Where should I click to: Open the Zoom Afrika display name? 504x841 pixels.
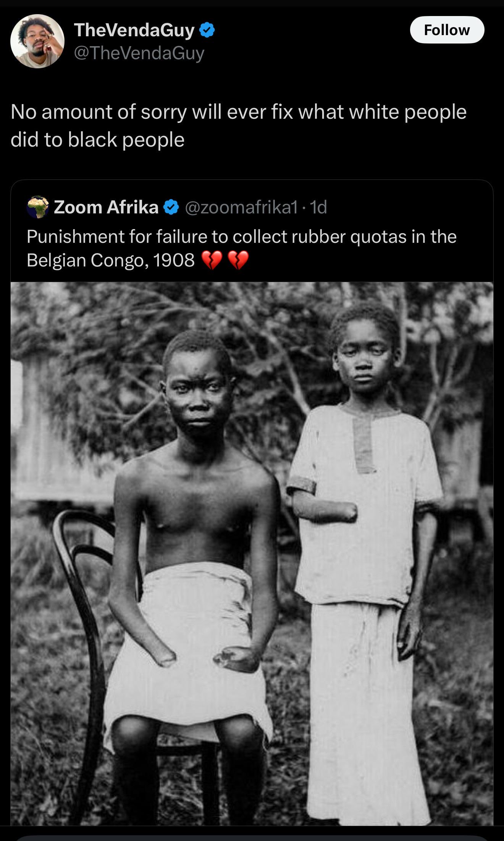click(106, 207)
